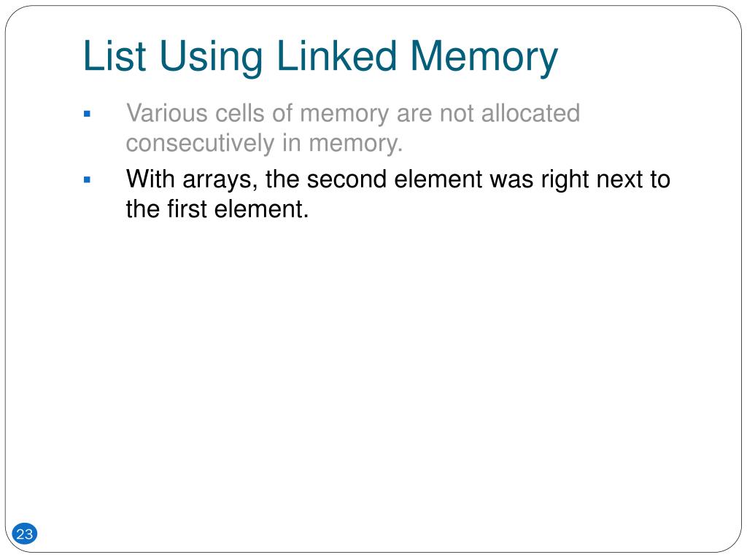Click the word Linked in the title
Viewport: 747px width, 560px height.
coord(336,55)
